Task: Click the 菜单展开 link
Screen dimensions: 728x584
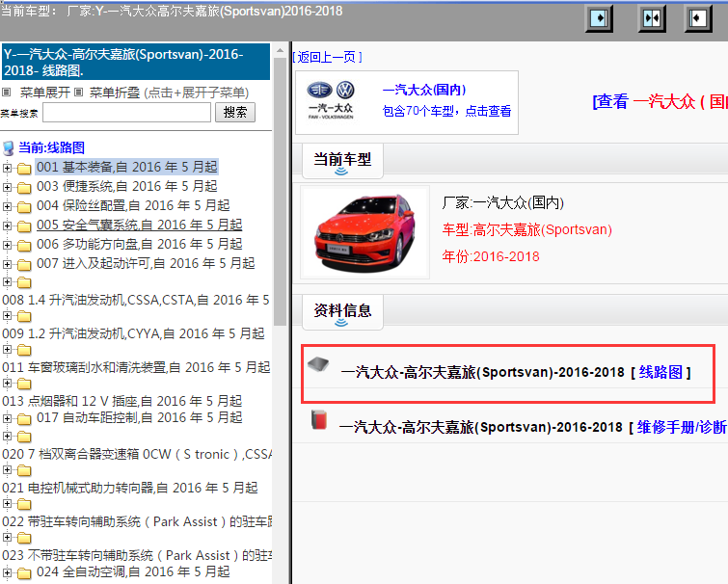Action: [x=44, y=93]
